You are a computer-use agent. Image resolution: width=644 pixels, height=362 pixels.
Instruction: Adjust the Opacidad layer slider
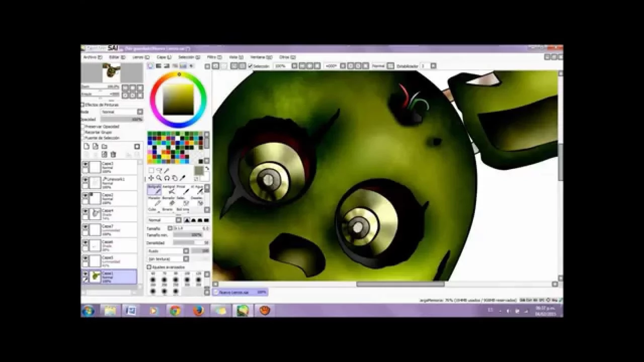(x=122, y=119)
